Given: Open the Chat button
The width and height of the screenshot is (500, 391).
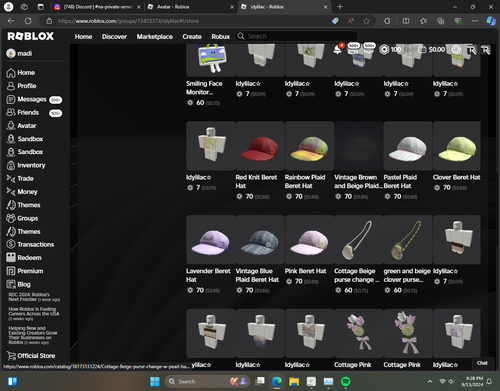Looking at the screenshot, I should [x=482, y=363].
